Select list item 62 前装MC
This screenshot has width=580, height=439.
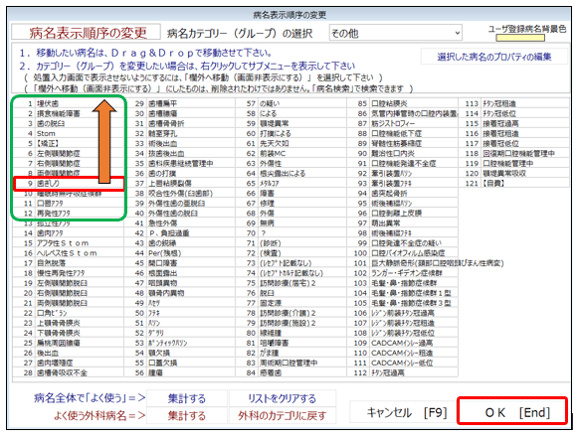point(291,153)
